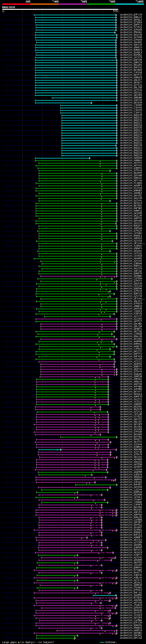
Task: Select the UniRef100_B6SMV5 label
Action: pyautogui.click(x=131, y=173)
